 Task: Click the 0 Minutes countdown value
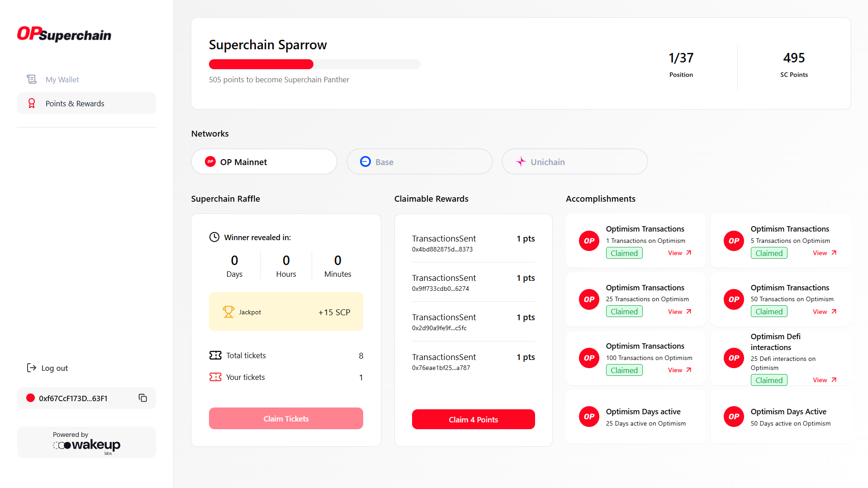click(338, 261)
